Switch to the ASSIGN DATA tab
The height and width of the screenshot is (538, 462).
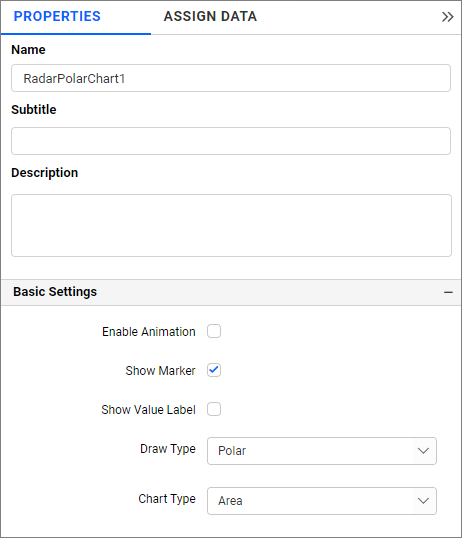point(210,16)
